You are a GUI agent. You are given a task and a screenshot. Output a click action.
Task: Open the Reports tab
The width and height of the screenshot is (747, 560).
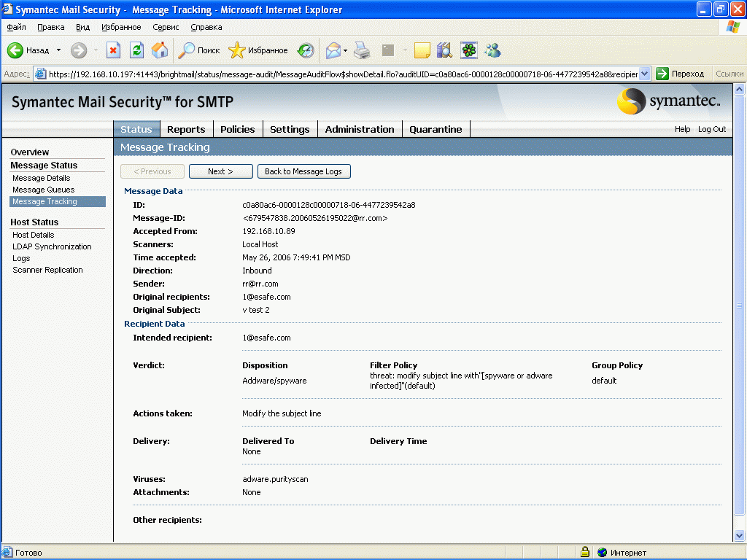186,129
